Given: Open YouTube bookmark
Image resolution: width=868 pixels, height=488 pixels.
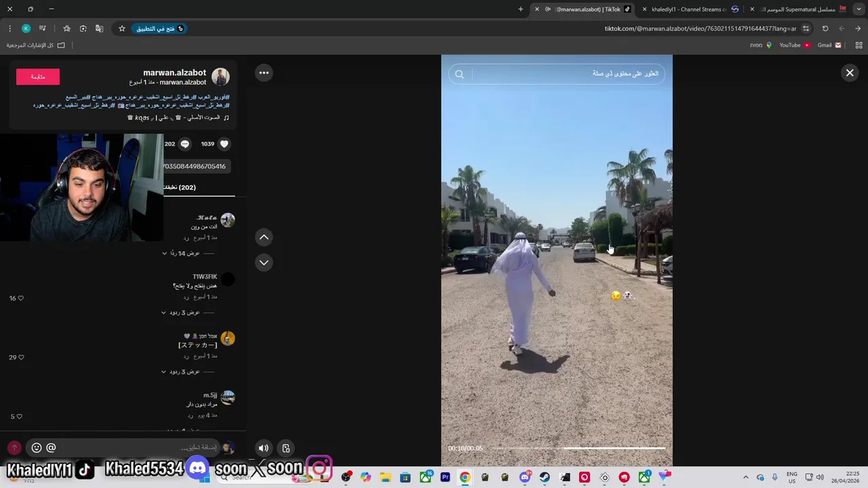Looking at the screenshot, I should [x=795, y=45].
